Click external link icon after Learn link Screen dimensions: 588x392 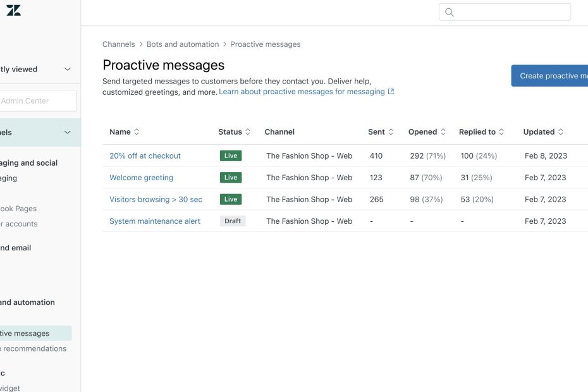click(391, 92)
